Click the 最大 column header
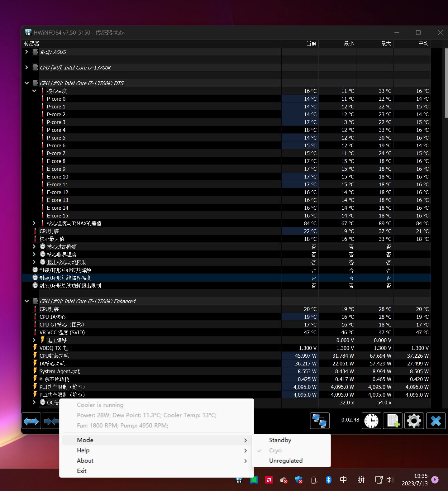Viewport: 448px width, 491px height. [386, 44]
